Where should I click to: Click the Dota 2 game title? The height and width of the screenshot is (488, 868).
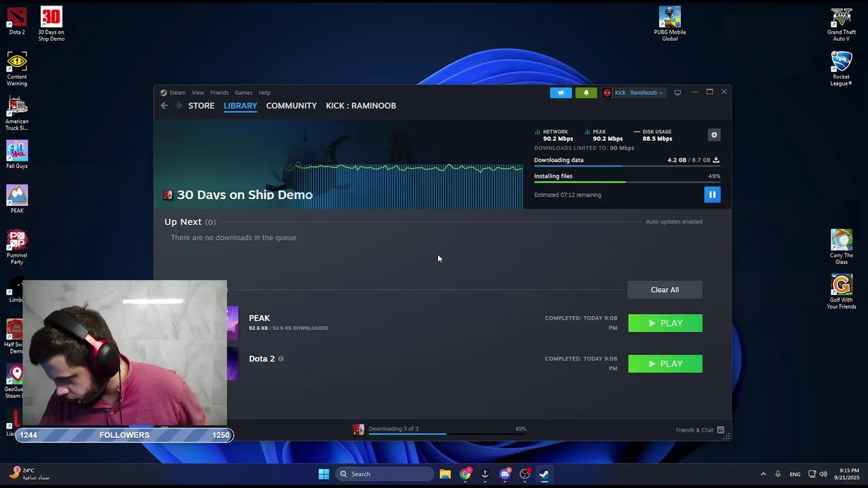click(262, 359)
